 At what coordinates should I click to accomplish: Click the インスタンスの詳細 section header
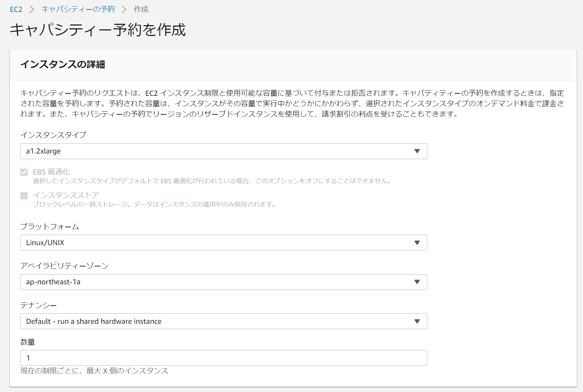pyautogui.click(x=63, y=64)
